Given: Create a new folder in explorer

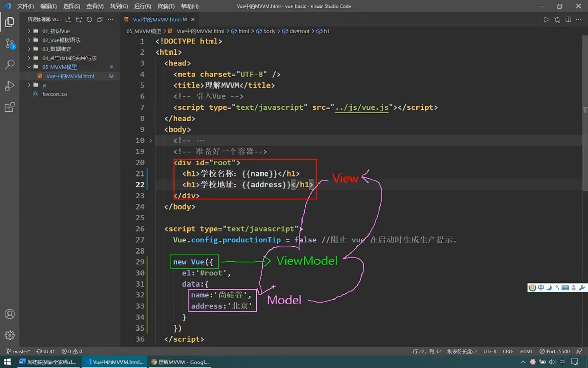Looking at the screenshot, I should (x=79, y=19).
